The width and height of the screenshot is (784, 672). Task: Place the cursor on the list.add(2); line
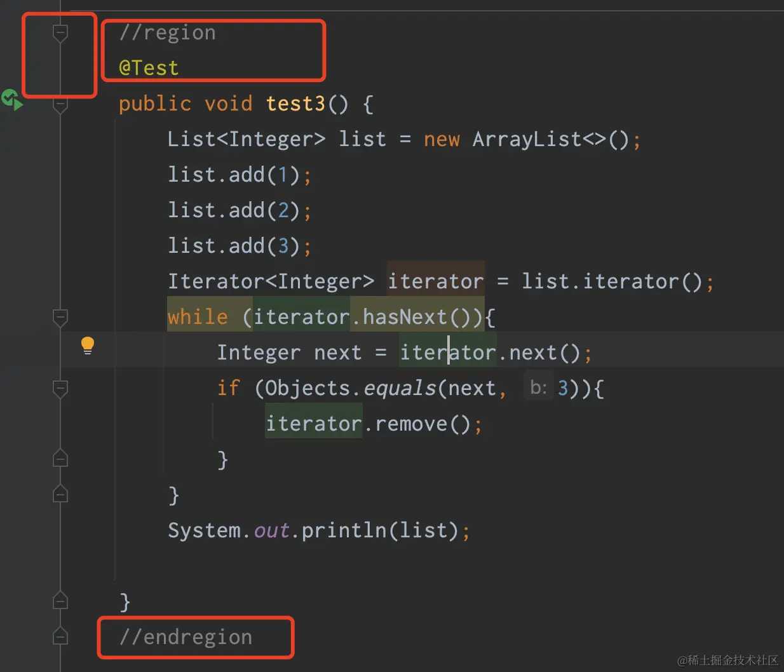click(x=240, y=210)
